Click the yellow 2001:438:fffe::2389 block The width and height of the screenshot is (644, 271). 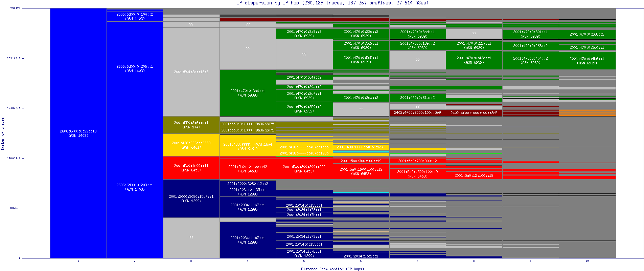pos(191,145)
